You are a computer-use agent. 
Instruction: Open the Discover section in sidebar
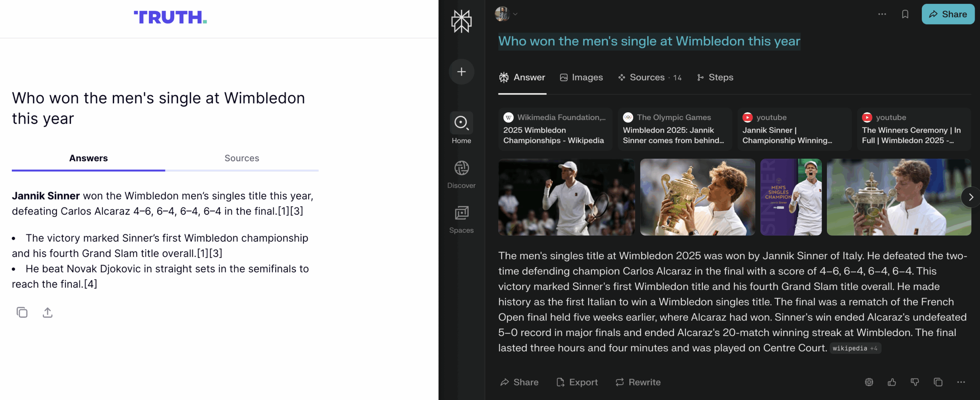[461, 174]
